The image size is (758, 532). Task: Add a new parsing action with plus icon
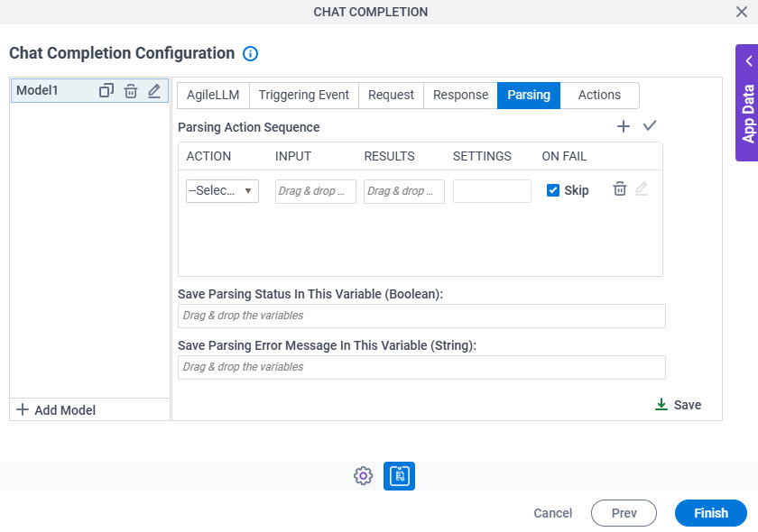tap(624, 126)
